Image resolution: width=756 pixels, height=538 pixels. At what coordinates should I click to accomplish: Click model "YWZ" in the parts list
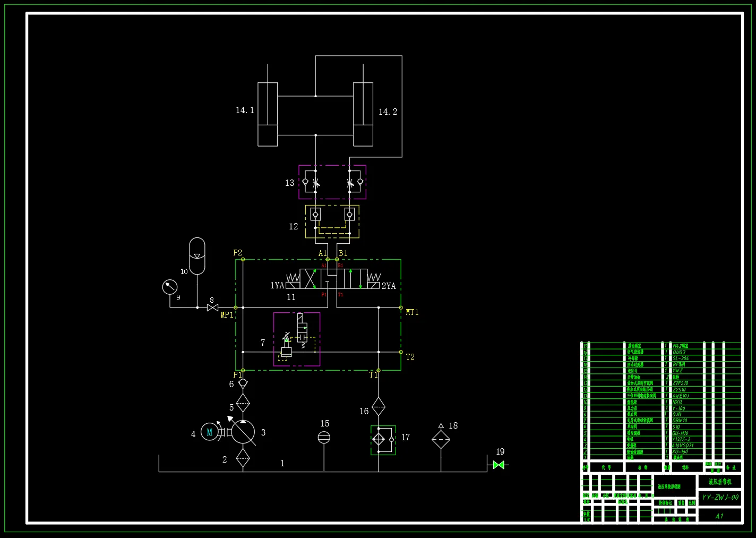click(677, 371)
